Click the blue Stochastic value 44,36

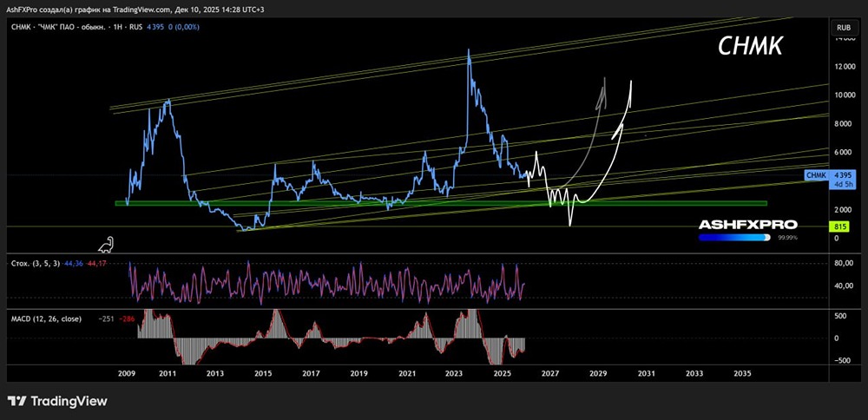(x=73, y=264)
